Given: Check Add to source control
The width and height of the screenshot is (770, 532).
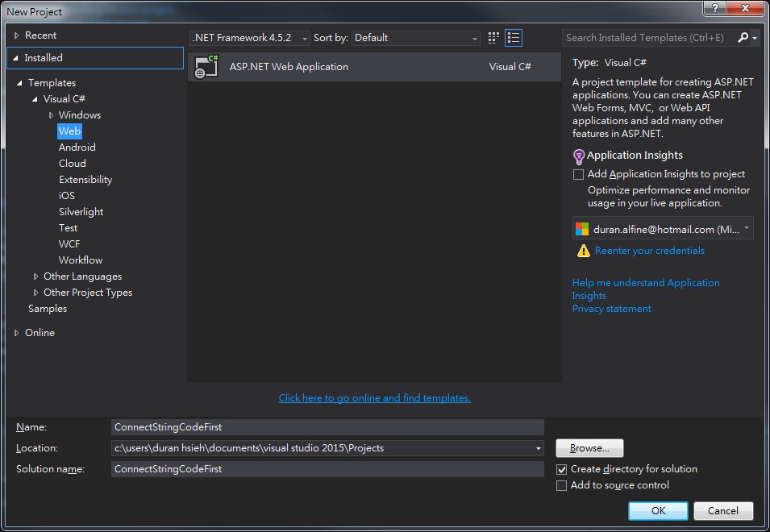Looking at the screenshot, I should pos(561,486).
